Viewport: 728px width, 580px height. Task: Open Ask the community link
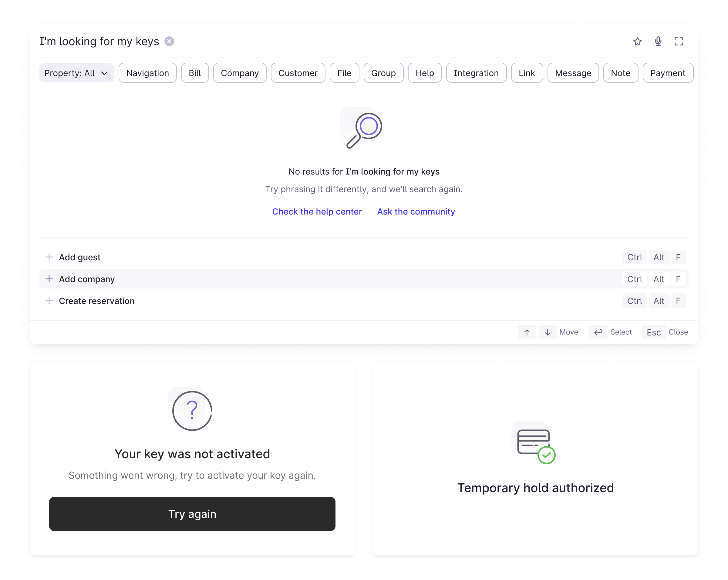416,212
